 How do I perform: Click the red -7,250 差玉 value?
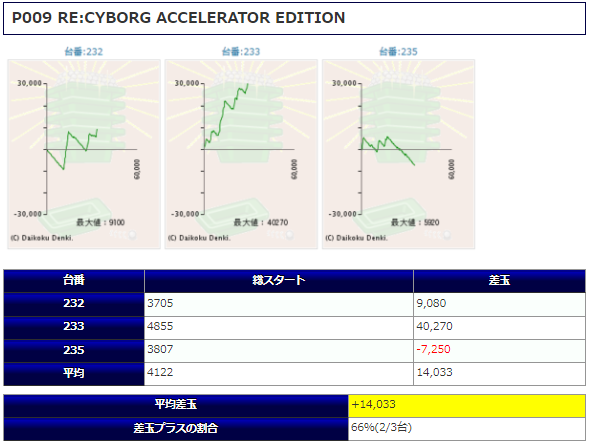coord(433,349)
